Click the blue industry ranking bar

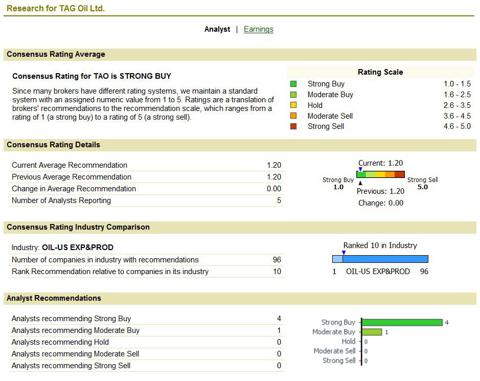click(380, 259)
